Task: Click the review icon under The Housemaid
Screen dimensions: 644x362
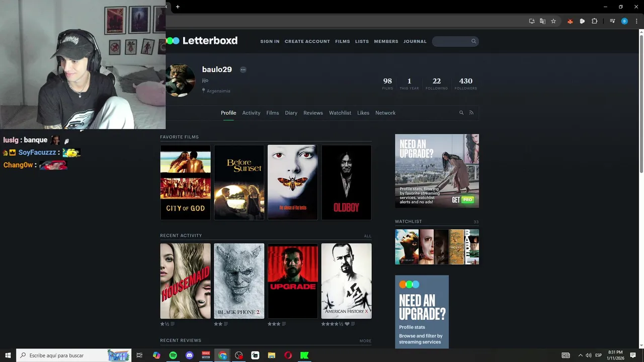Action: tap(173, 324)
